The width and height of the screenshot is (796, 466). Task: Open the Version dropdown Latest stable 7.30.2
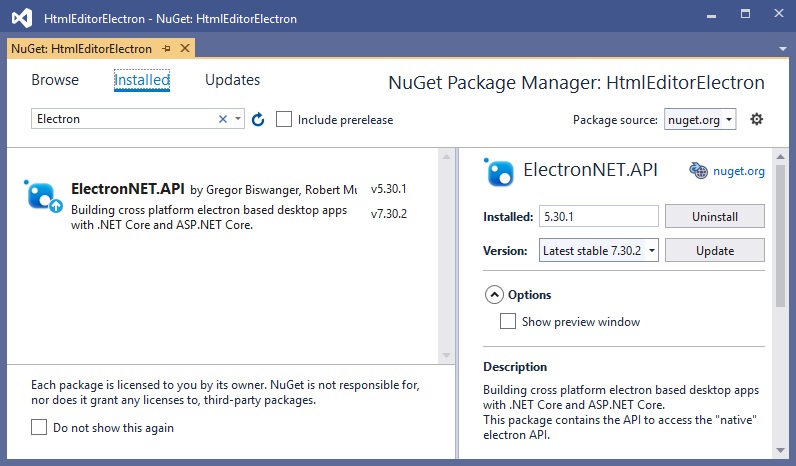click(599, 250)
